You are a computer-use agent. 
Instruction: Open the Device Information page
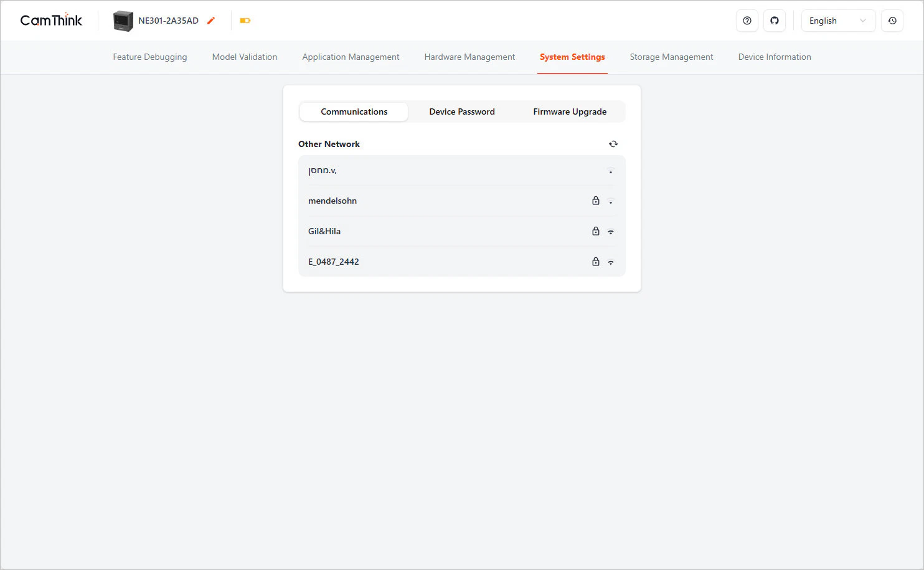pyautogui.click(x=774, y=57)
